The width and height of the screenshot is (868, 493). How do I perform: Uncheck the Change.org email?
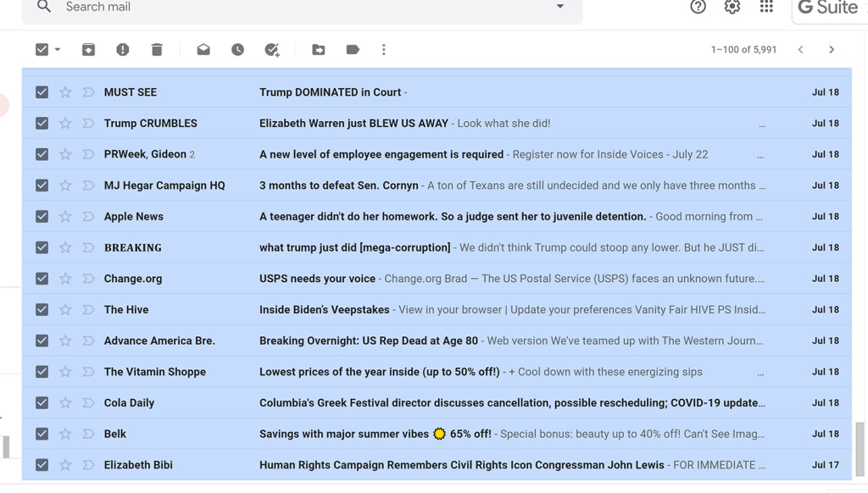pyautogui.click(x=42, y=279)
